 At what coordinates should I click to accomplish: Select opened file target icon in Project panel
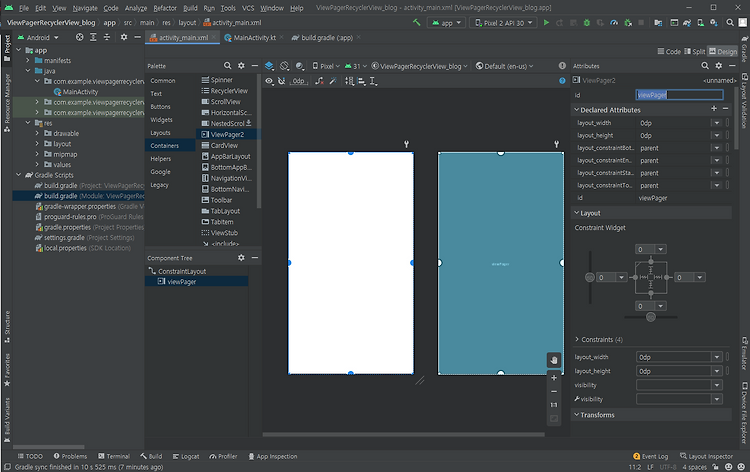click(79, 37)
